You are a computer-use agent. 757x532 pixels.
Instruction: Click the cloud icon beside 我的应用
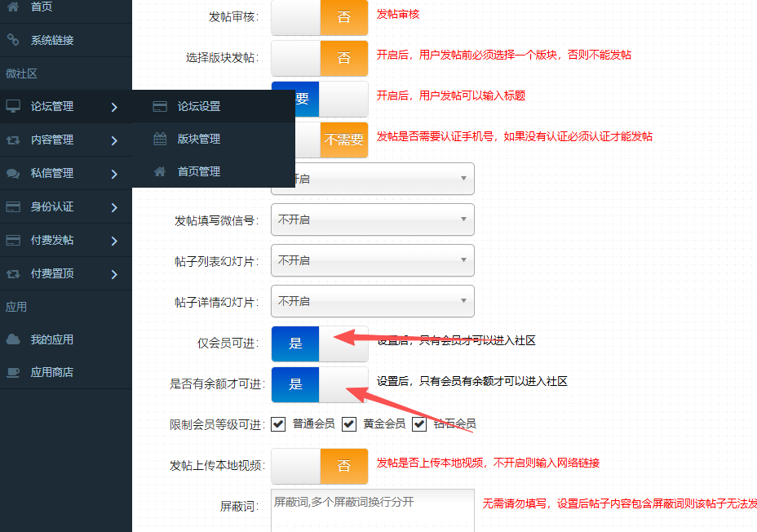pos(13,339)
